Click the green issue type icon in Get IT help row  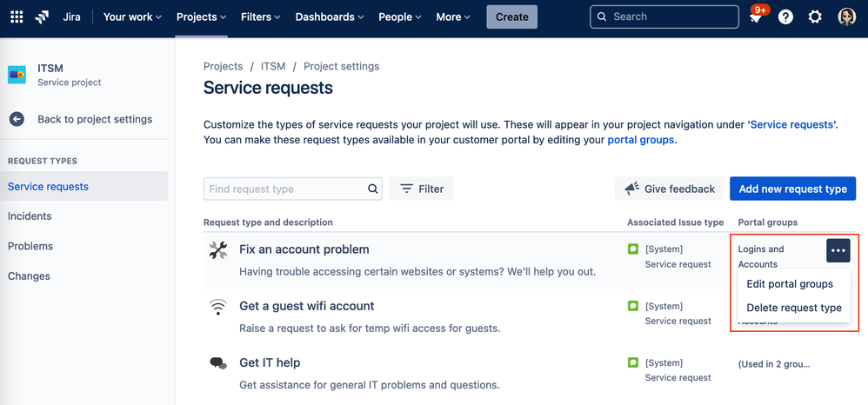[633, 362]
